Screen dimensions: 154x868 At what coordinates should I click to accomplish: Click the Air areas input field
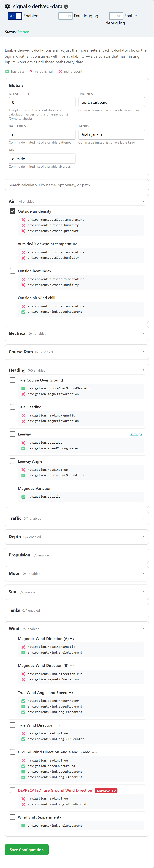tap(42, 159)
